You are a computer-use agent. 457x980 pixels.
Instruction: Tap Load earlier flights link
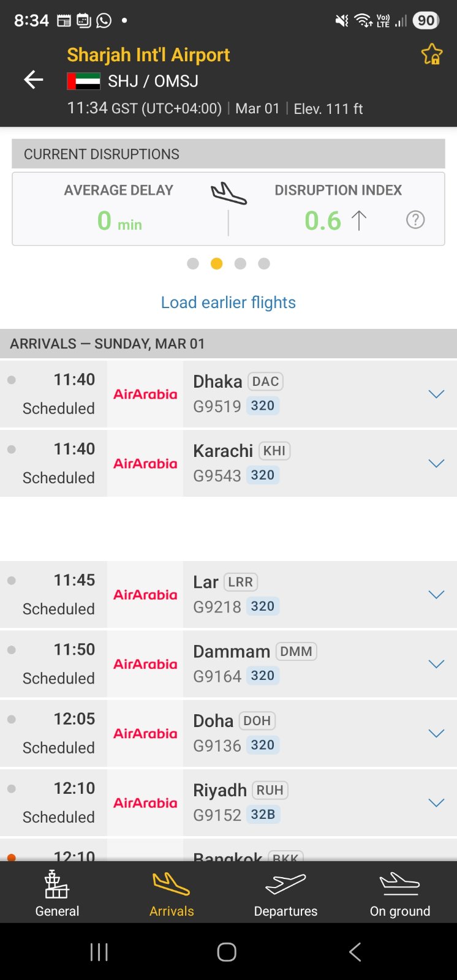(228, 303)
